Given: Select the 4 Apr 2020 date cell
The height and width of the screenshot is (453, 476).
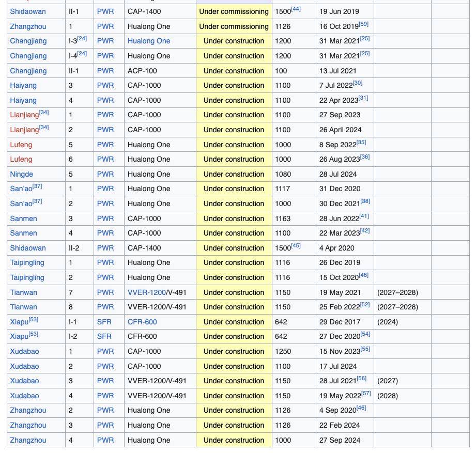Looking at the screenshot, I should tap(345, 248).
